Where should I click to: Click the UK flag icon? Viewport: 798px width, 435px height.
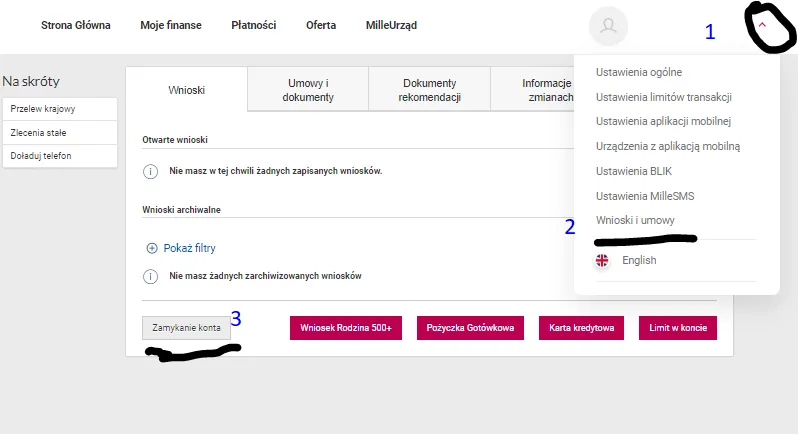[602, 260]
